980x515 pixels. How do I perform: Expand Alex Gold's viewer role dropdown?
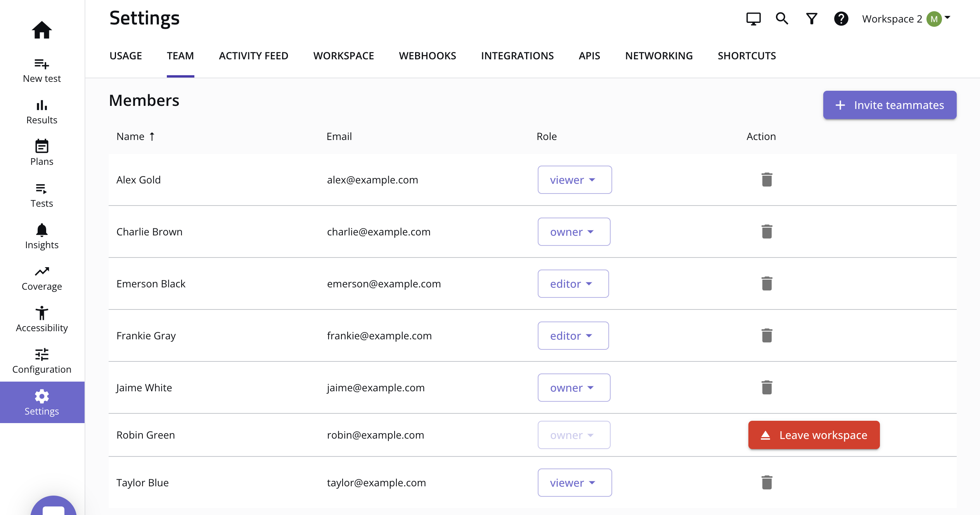(574, 180)
